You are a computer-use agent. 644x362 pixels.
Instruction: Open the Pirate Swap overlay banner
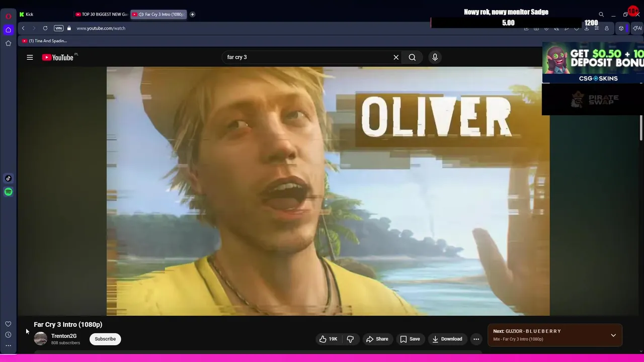point(593,99)
